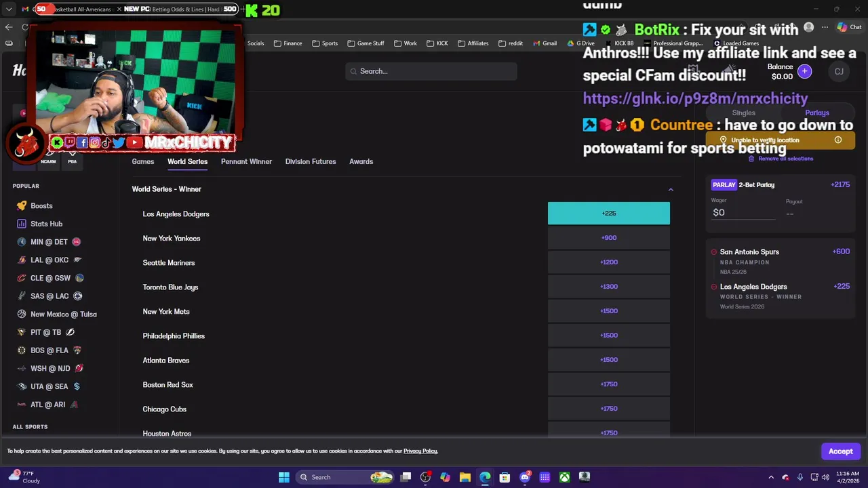The height and width of the screenshot is (488, 868).
Task: Select Chicago Cubs +1750 odds
Action: click(x=609, y=409)
